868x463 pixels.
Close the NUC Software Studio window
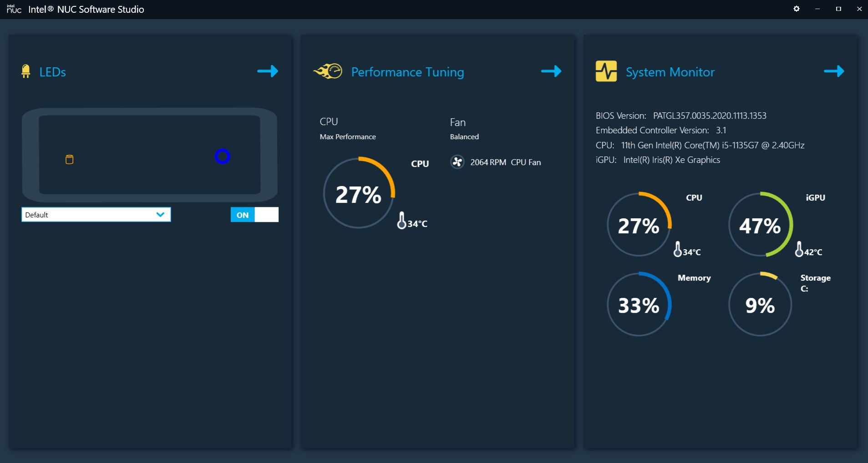pos(859,9)
